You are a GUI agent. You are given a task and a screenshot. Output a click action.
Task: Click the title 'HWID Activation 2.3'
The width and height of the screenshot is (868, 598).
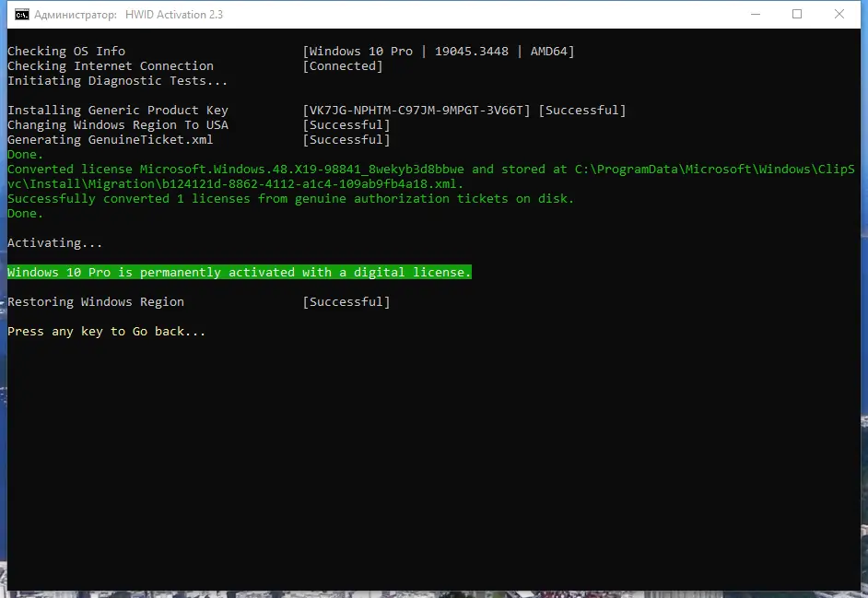pyautogui.click(x=174, y=15)
